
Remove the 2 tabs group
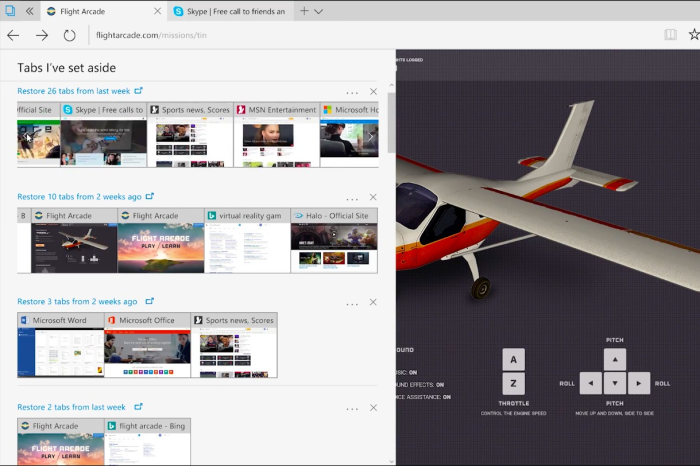coord(373,408)
